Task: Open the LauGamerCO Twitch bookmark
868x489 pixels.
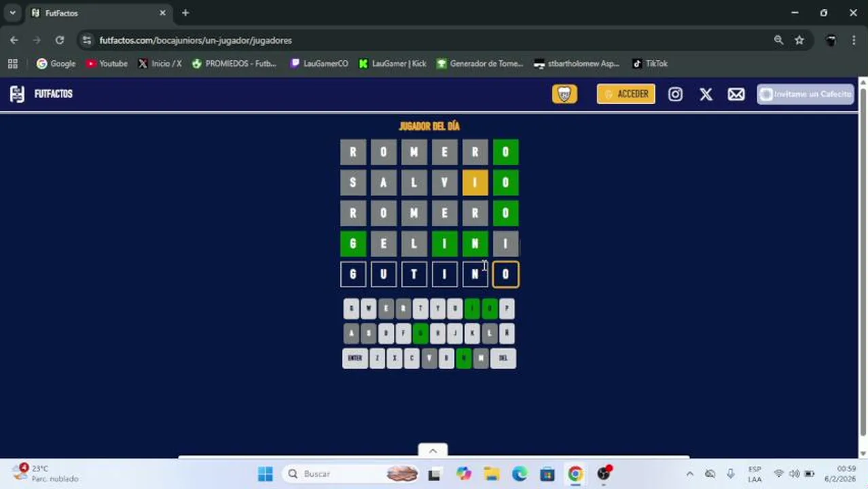Action: (x=319, y=63)
